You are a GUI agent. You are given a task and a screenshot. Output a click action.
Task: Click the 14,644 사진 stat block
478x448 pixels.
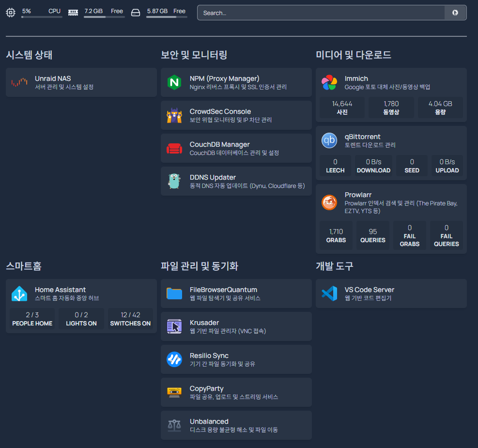point(342,108)
